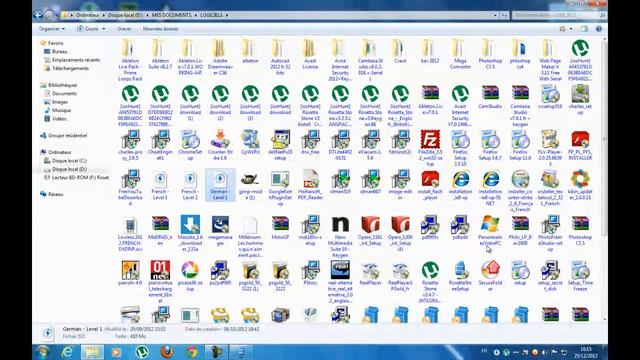Open the help icon in the toolbar
640x360 pixels.
click(599, 29)
